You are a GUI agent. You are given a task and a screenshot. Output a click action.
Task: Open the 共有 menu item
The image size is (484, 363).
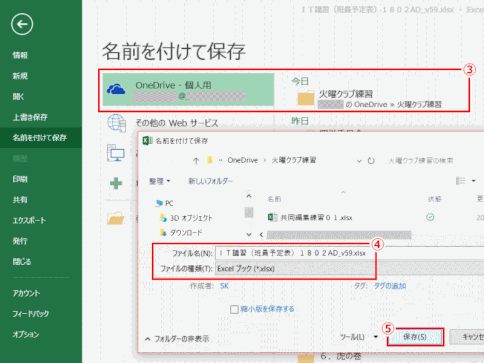[20, 200]
